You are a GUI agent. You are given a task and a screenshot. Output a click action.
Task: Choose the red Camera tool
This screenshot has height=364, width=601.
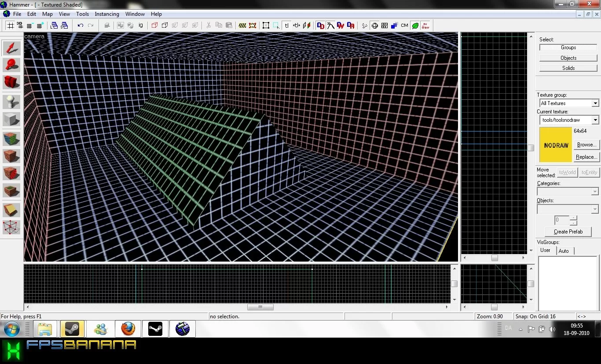coord(11,82)
